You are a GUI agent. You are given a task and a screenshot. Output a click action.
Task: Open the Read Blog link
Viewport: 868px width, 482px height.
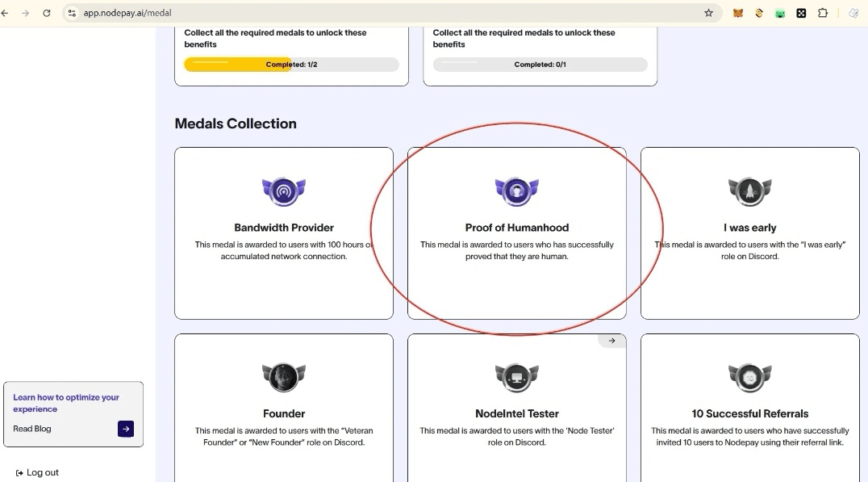click(x=32, y=429)
